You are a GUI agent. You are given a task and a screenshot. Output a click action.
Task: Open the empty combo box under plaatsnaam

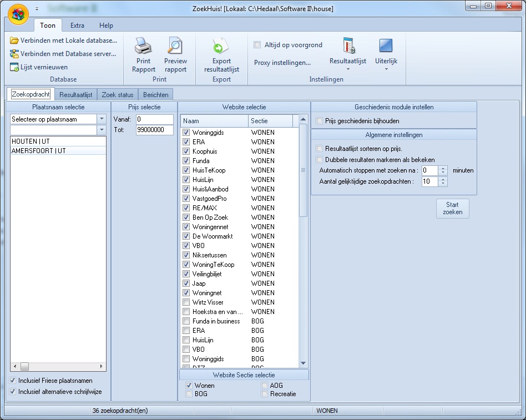tap(101, 130)
